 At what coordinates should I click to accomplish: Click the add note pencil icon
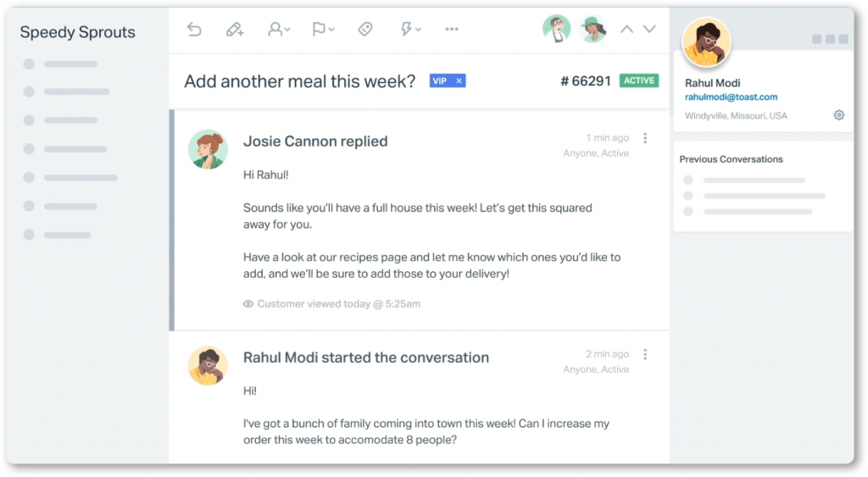tap(235, 30)
